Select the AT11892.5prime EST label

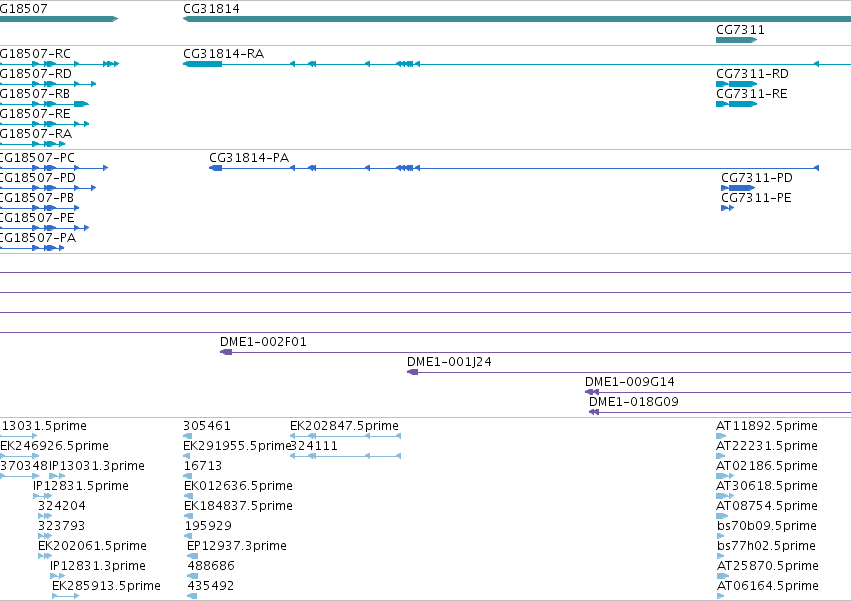coord(767,426)
